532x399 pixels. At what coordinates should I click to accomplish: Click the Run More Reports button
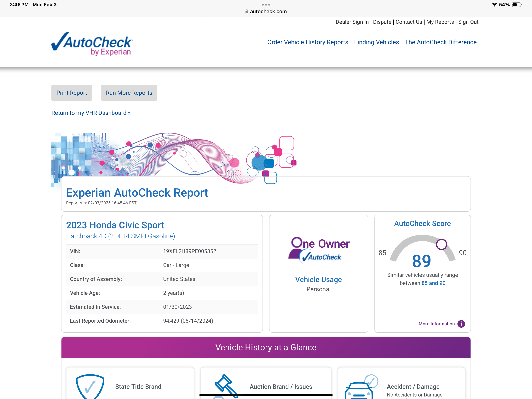click(x=129, y=93)
